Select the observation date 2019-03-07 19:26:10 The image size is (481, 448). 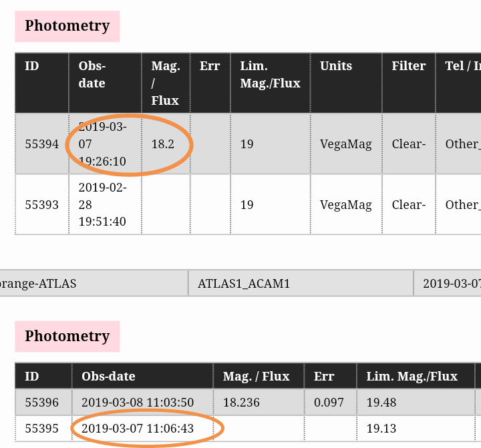coord(102,144)
